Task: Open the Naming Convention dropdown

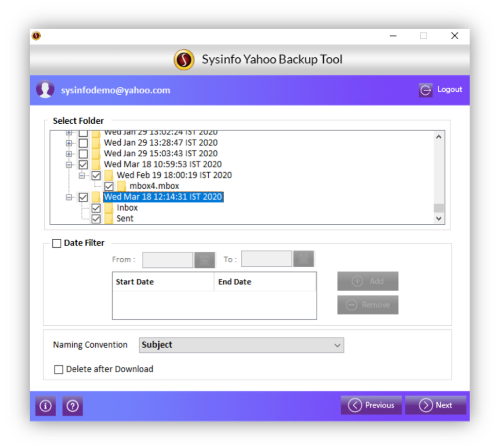Action: (242, 345)
